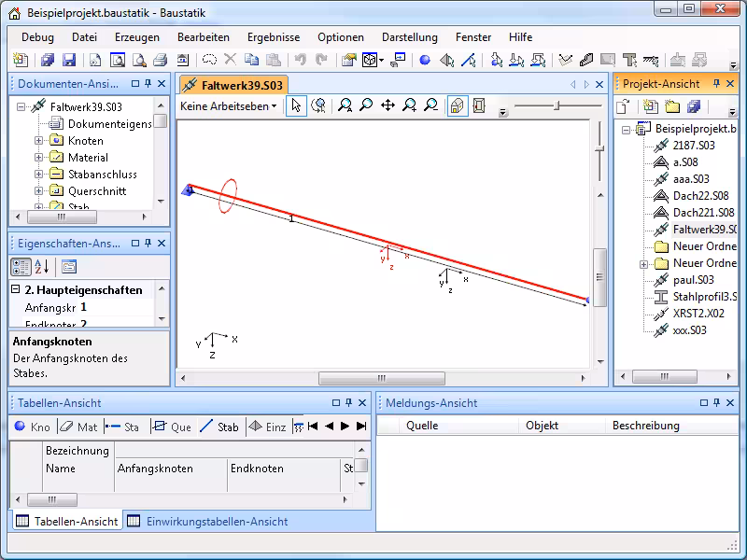Pin the Projekt-Ansicht panel

click(720, 84)
